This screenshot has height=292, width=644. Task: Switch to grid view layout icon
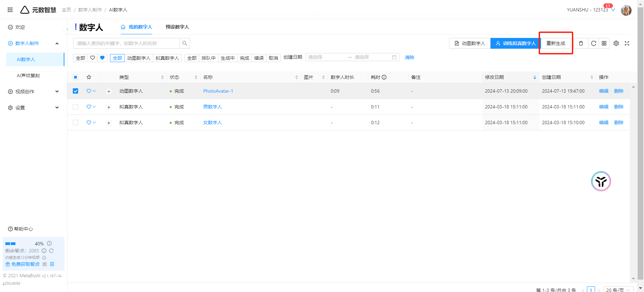coord(604,43)
